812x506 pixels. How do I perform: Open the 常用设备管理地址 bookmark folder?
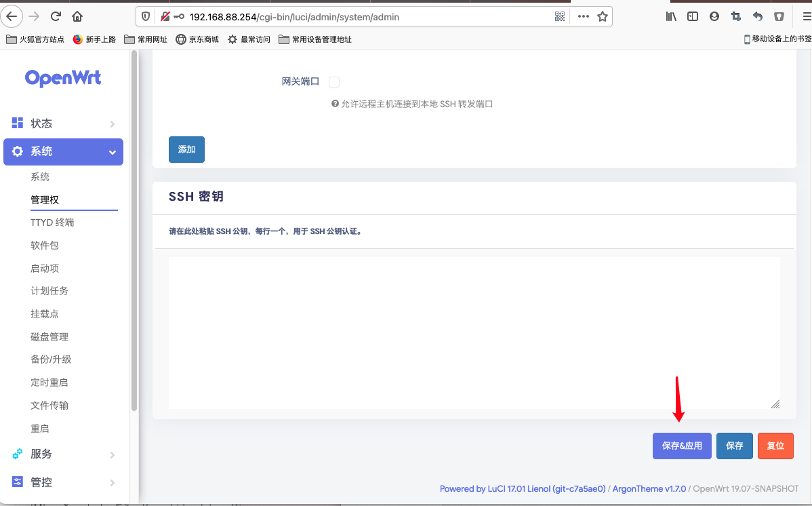coord(315,39)
